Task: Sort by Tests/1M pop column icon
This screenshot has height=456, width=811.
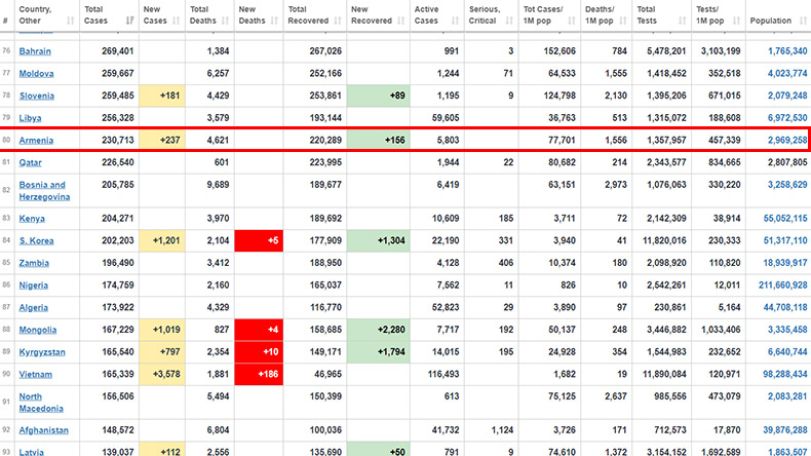Action: [737, 21]
